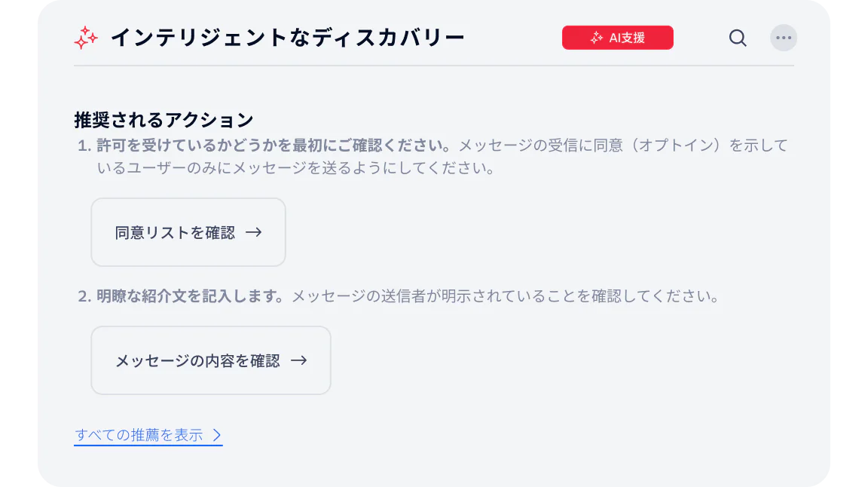Click the chevron next to すべての推薦を表示
Image resolution: width=868 pixels, height=487 pixels.
click(x=218, y=435)
